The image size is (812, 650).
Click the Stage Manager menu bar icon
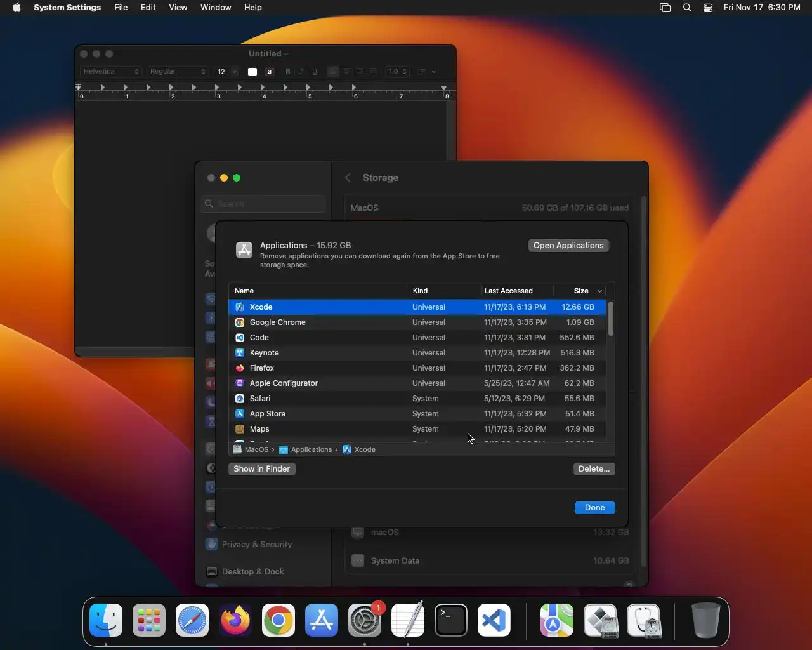[x=665, y=8]
